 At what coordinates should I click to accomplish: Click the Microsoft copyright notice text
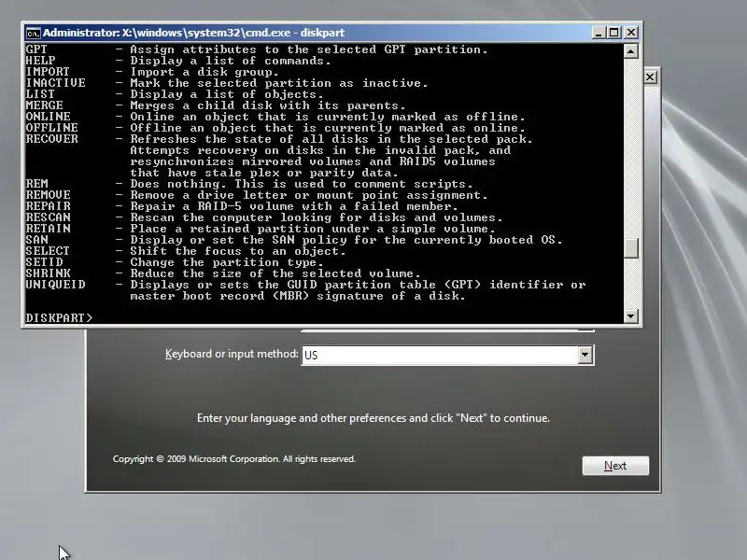[x=234, y=459]
